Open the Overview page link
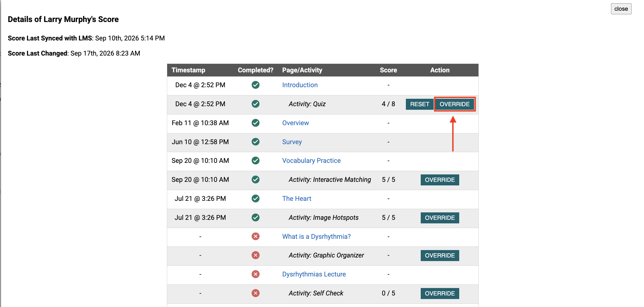Image resolution: width=644 pixels, height=307 pixels. pos(295,123)
